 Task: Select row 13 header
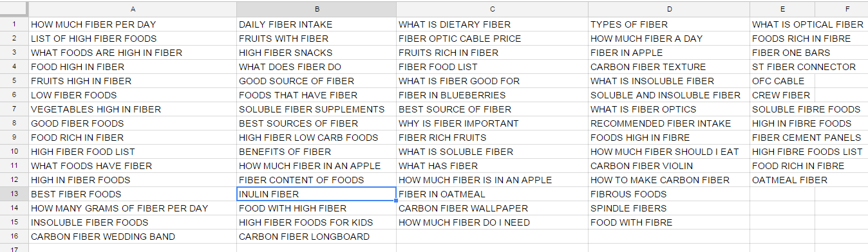coord(14,194)
